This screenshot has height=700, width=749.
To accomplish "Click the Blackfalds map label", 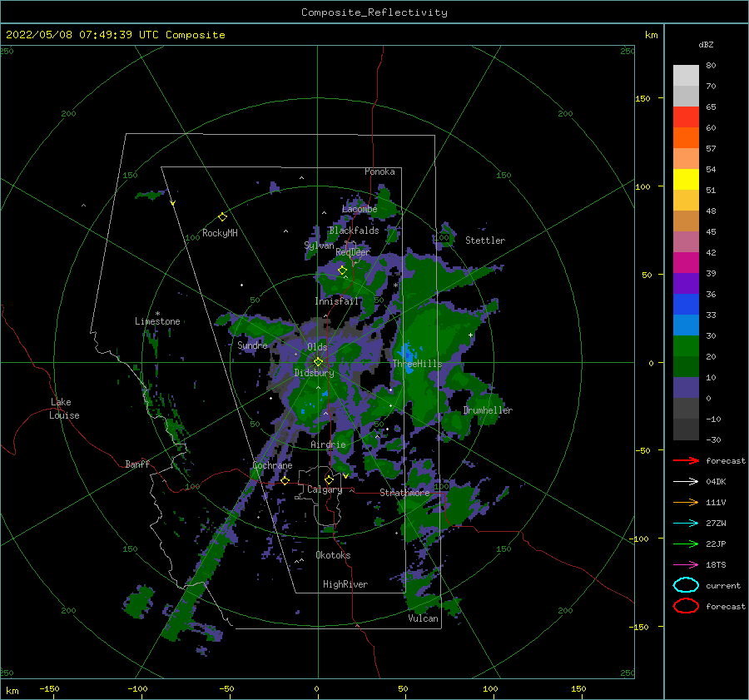I will [354, 231].
